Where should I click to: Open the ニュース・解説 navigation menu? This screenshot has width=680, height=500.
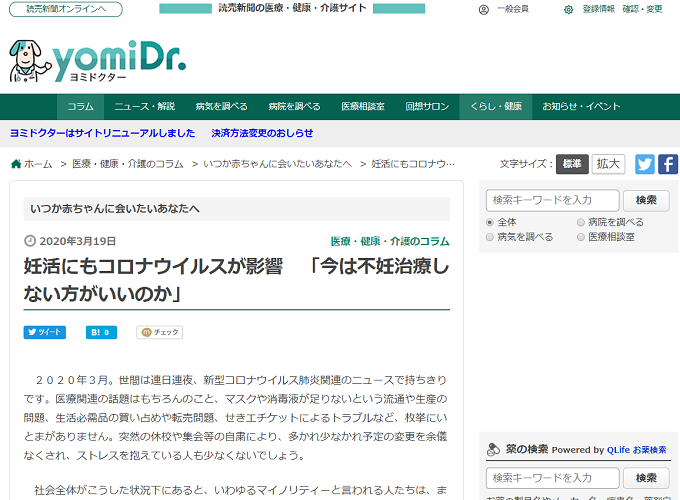[x=144, y=107]
